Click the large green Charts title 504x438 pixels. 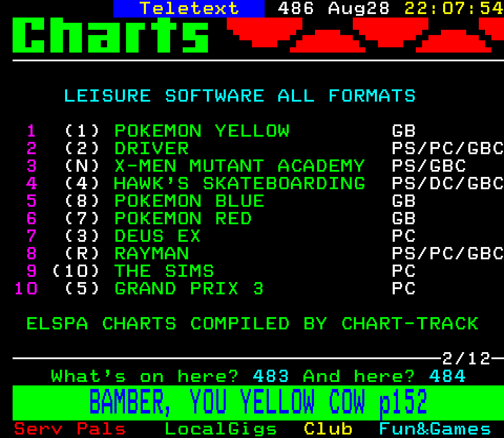tap(111, 35)
